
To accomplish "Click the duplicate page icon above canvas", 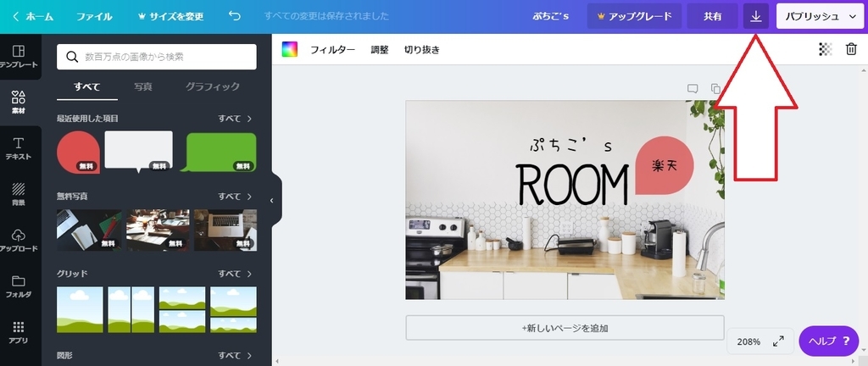I will tap(715, 88).
